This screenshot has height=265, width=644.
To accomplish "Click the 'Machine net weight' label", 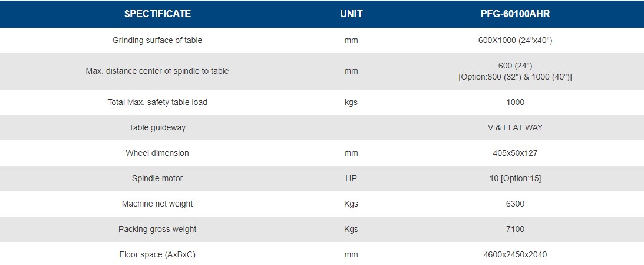I will pos(157,204).
